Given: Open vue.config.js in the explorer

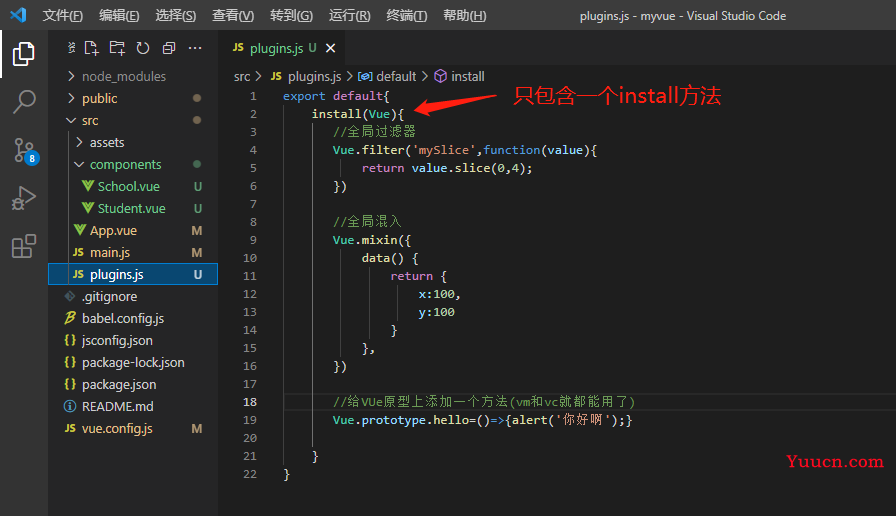Looking at the screenshot, I should (x=133, y=429).
